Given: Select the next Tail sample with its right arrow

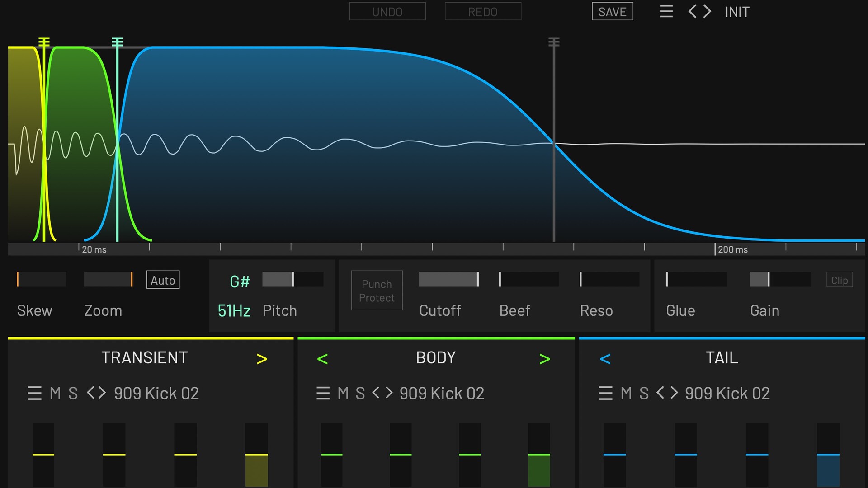Looking at the screenshot, I should tap(674, 393).
